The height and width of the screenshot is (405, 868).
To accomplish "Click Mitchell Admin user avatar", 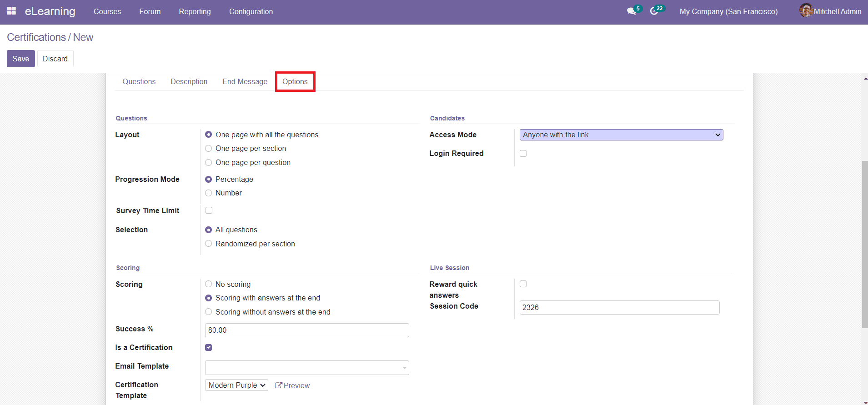I will [x=806, y=10].
